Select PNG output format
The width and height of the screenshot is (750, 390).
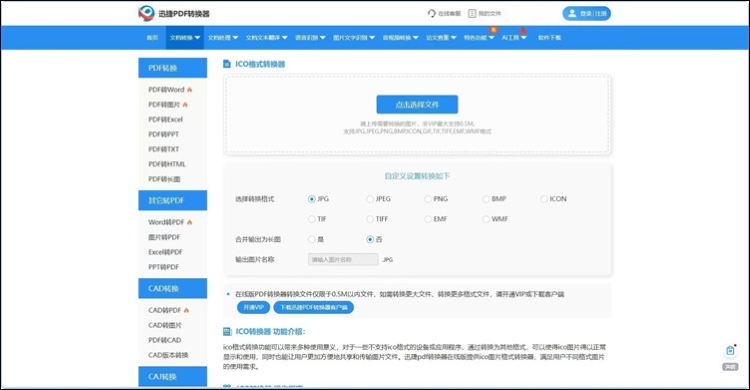428,199
